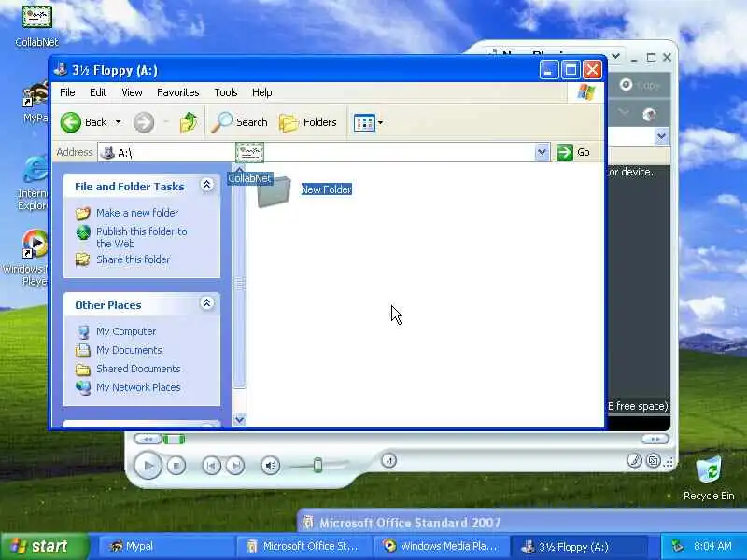Toggle shuffle in Windows Media Player

click(388, 460)
